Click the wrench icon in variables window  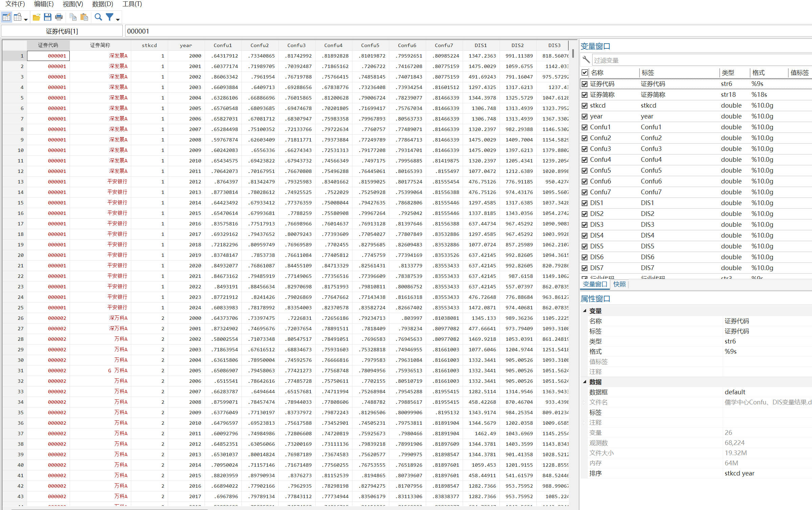(586, 60)
